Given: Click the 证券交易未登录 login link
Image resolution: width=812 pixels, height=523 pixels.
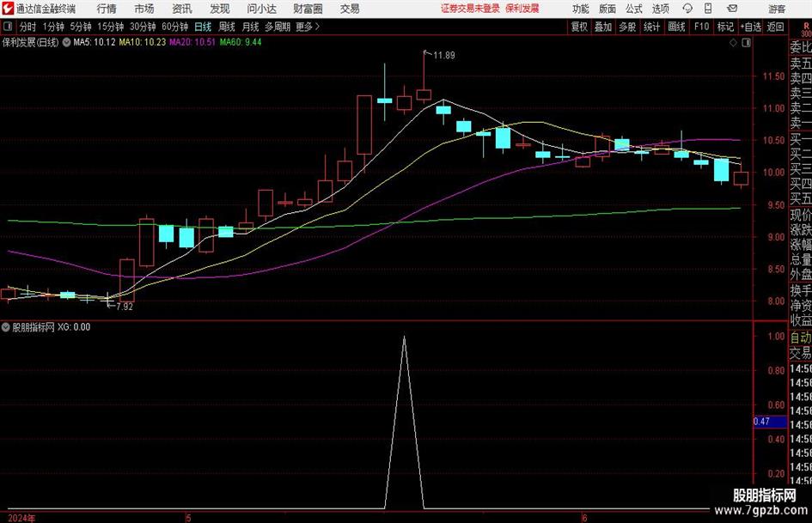Looking at the screenshot, I should [x=470, y=9].
